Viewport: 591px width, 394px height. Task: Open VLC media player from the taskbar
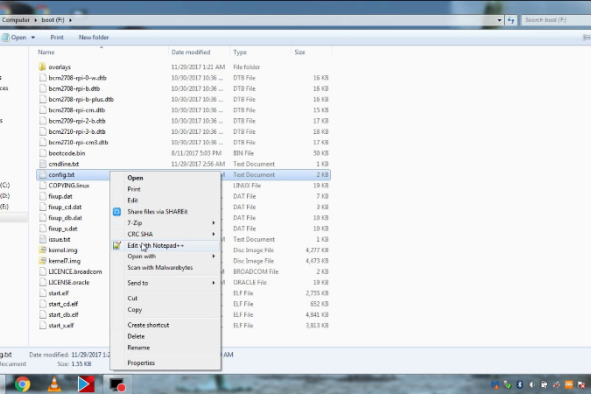(55, 384)
